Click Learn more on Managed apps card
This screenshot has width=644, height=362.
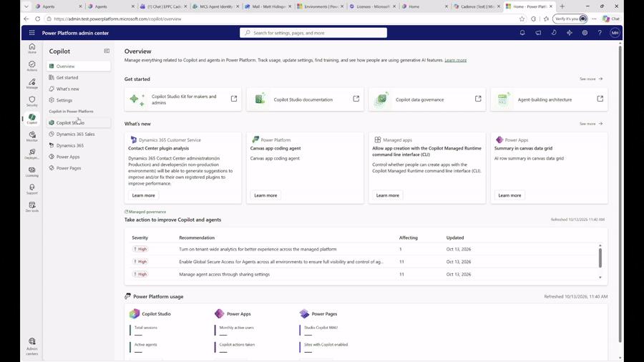tap(387, 195)
